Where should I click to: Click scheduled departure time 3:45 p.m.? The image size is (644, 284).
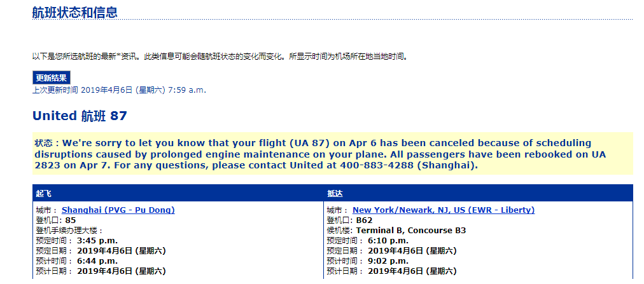point(97,241)
